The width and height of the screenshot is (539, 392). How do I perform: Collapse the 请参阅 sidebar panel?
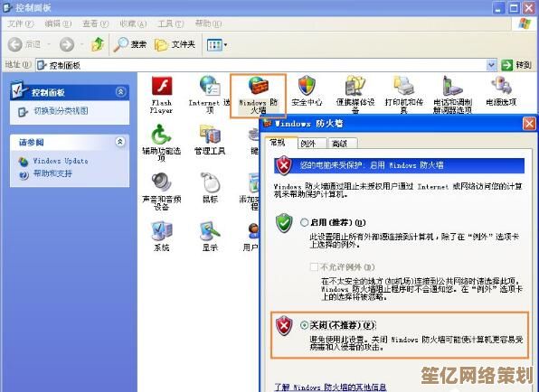[120, 142]
